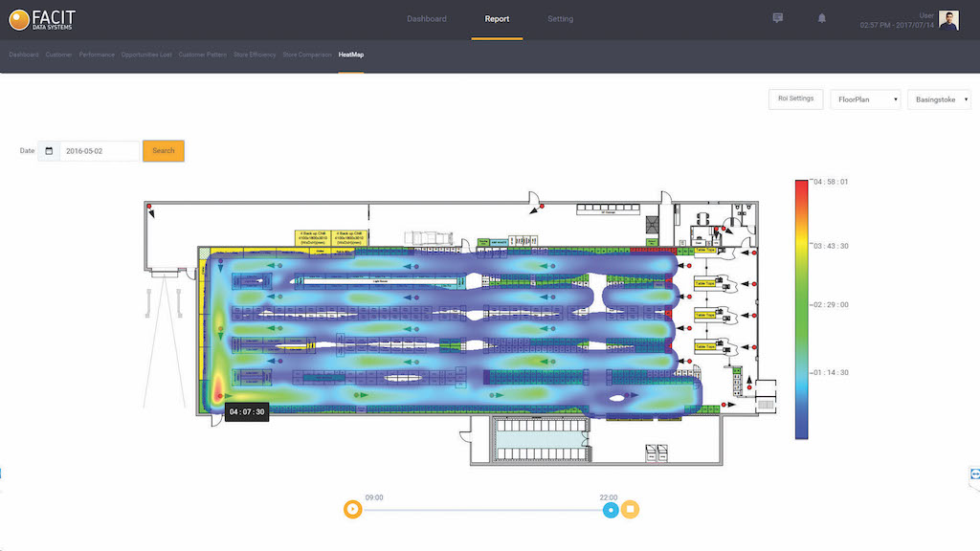This screenshot has height=551, width=980.
Task: Switch to the Setting top tab
Action: (x=561, y=19)
